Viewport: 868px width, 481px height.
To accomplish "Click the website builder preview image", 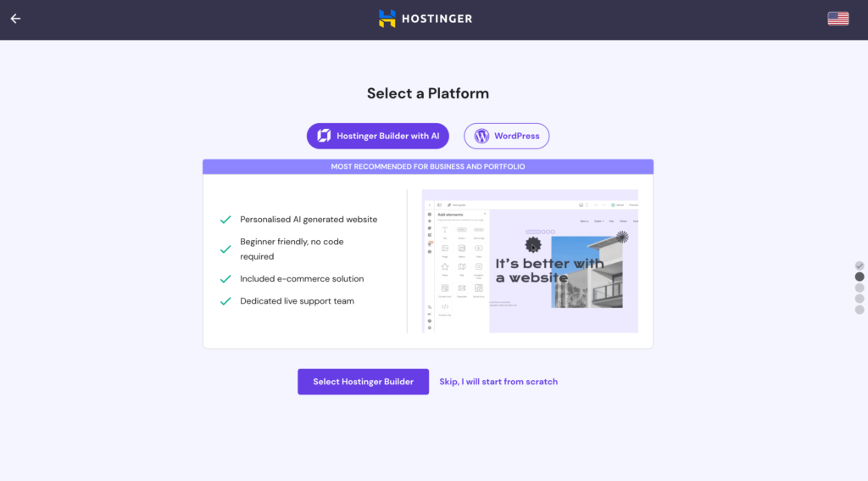I will (530, 261).
